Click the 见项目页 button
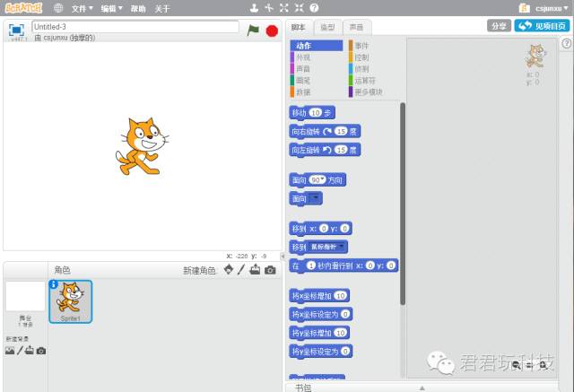Image resolution: width=574 pixels, height=392 pixels. [x=542, y=26]
